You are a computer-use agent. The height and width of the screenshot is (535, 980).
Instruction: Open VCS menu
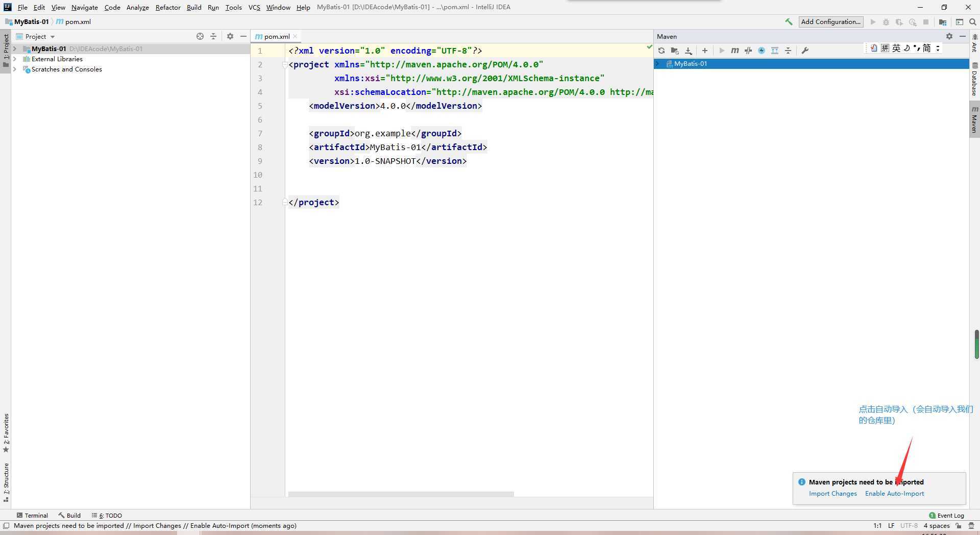tap(254, 7)
